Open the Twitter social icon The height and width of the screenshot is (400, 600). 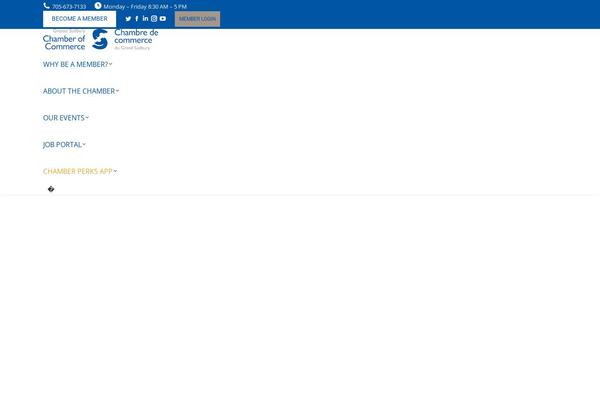tap(128, 19)
